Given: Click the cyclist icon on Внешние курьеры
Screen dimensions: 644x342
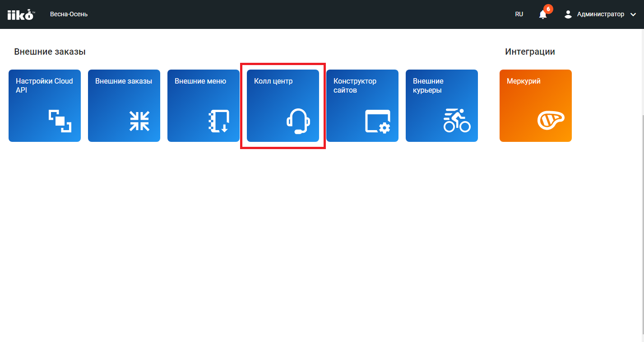Looking at the screenshot, I should [x=457, y=121].
